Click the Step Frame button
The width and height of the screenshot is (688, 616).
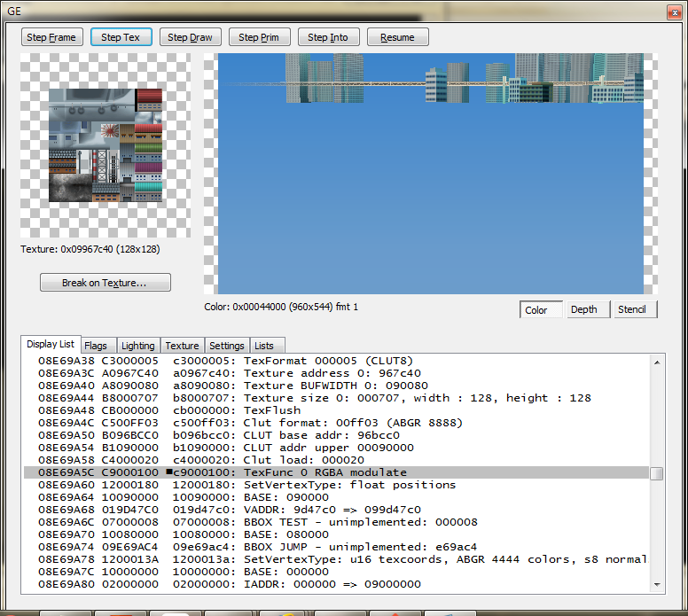51,37
